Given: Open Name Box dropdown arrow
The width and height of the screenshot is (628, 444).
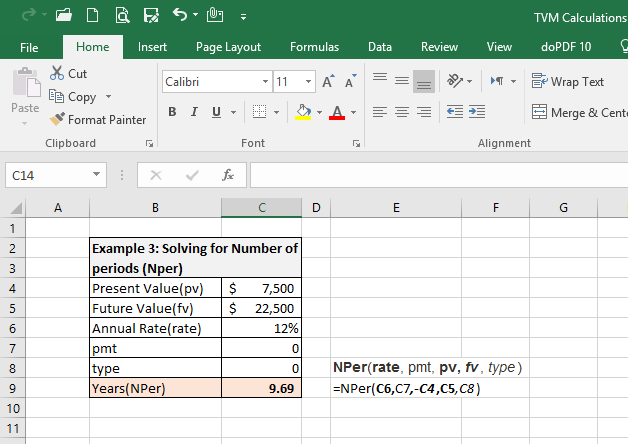Looking at the screenshot, I should (96, 175).
